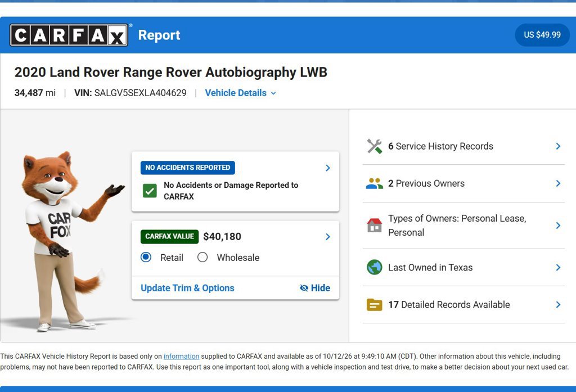This screenshot has width=576, height=392.
Task: Click No Accidents or Damage Reported text
Action: coord(231,191)
